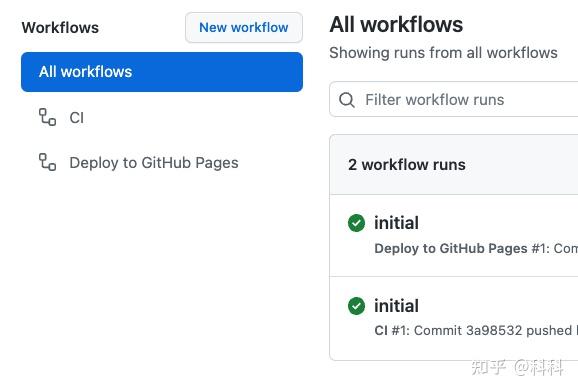Click the Deploy to GitHub Pages run row
578x392 pixels.
click(454, 236)
